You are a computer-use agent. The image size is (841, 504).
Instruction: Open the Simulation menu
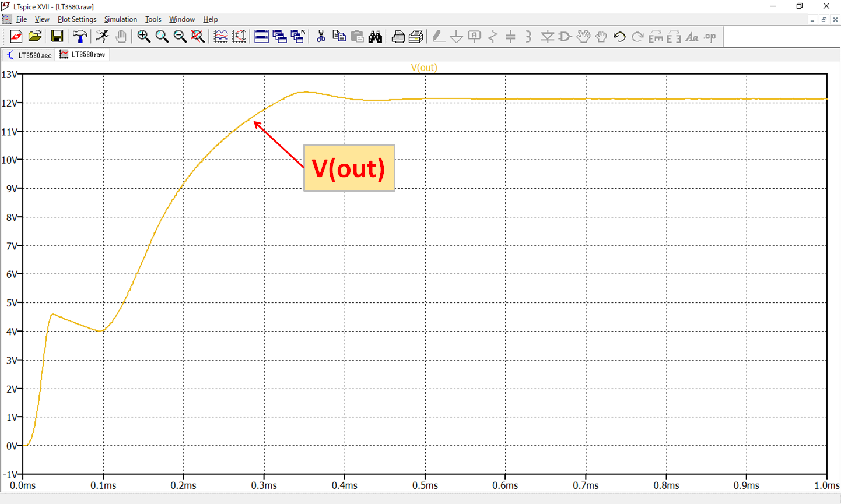(x=120, y=19)
